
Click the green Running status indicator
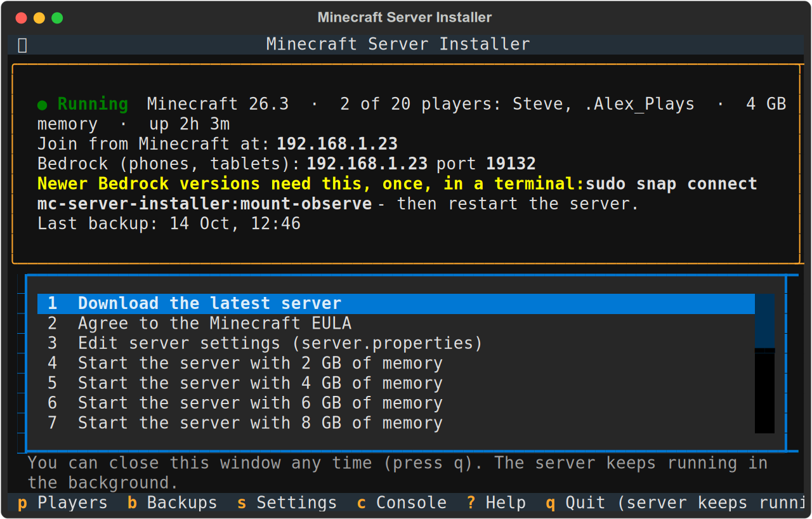click(x=83, y=104)
